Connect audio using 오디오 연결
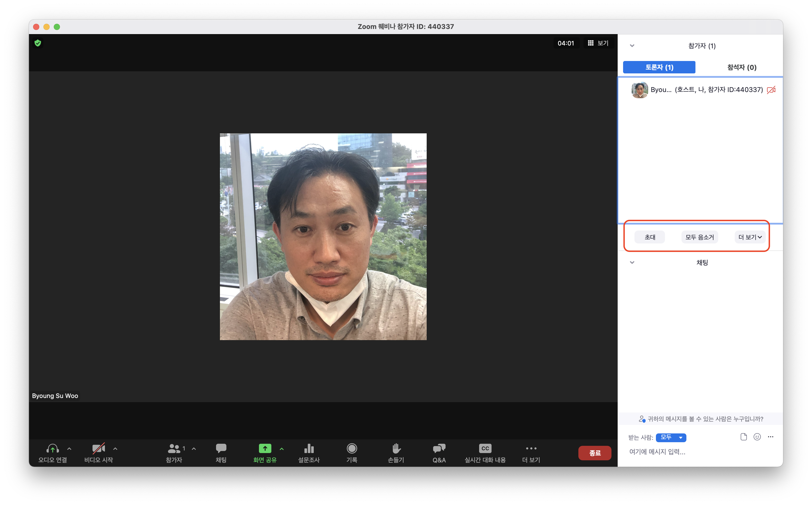The height and width of the screenshot is (505, 812). (x=52, y=449)
